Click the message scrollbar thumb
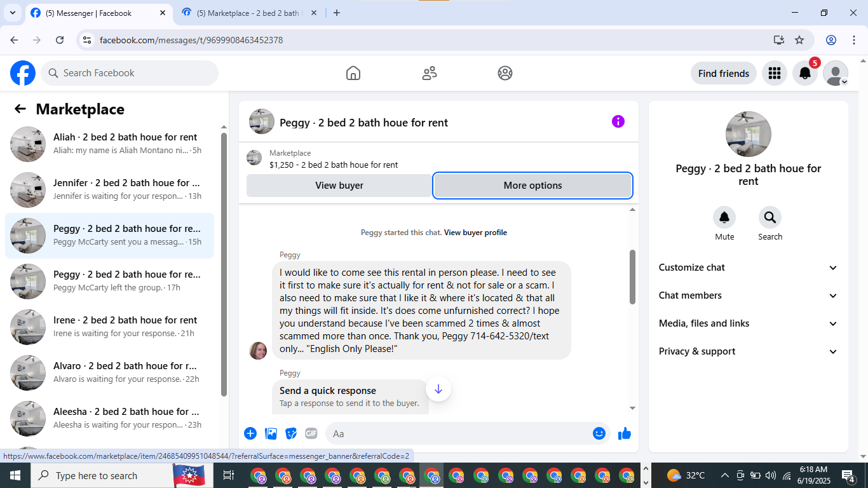 pos(632,276)
